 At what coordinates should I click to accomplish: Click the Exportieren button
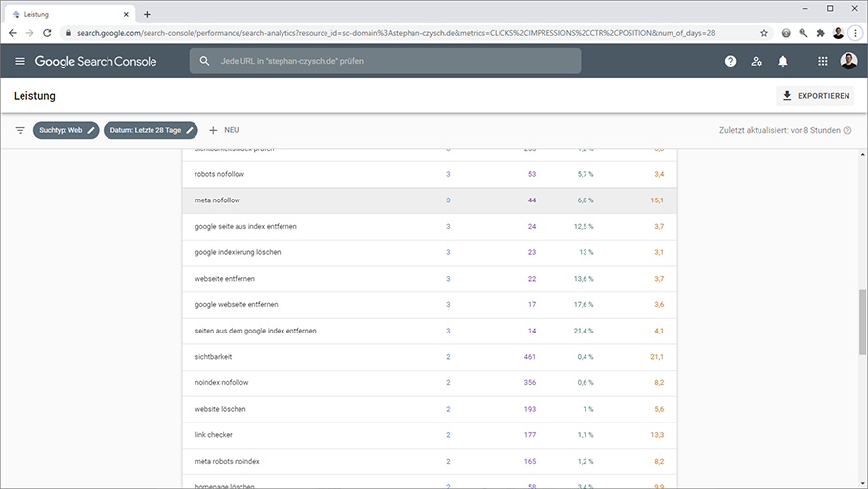pos(815,96)
